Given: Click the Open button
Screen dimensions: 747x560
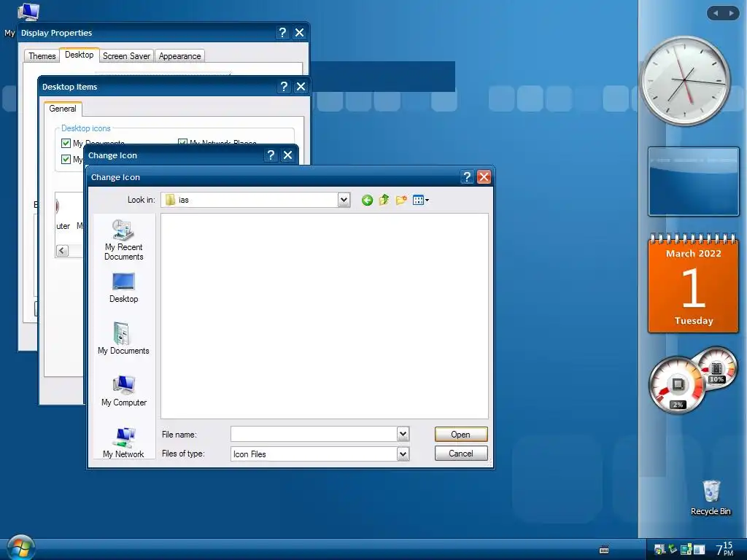Looking at the screenshot, I should click(461, 435).
